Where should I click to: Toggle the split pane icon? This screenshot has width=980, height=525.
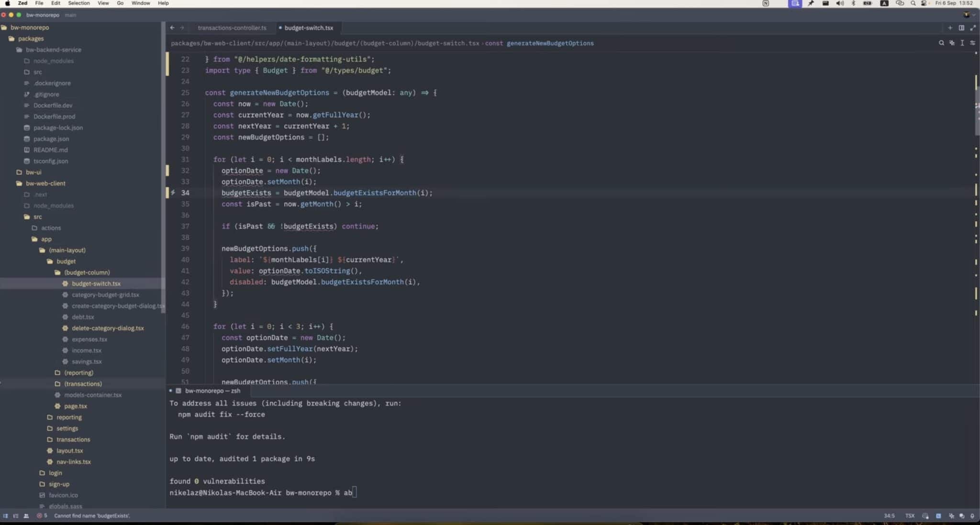[961, 28]
